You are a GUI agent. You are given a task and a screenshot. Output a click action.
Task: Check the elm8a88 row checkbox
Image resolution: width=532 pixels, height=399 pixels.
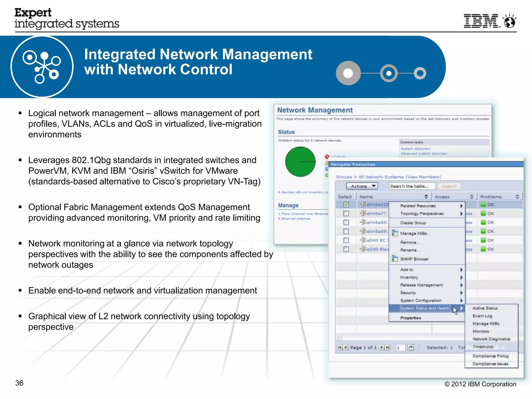(346, 222)
